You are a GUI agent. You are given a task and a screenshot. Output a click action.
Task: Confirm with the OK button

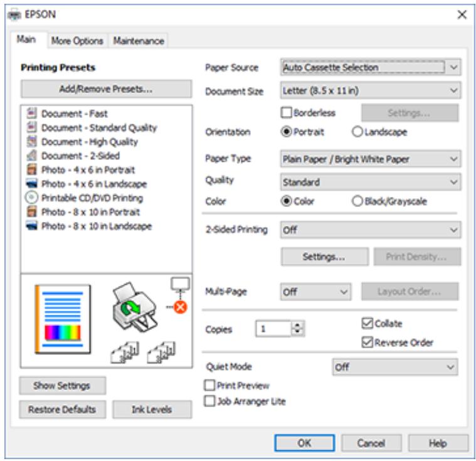click(x=305, y=443)
